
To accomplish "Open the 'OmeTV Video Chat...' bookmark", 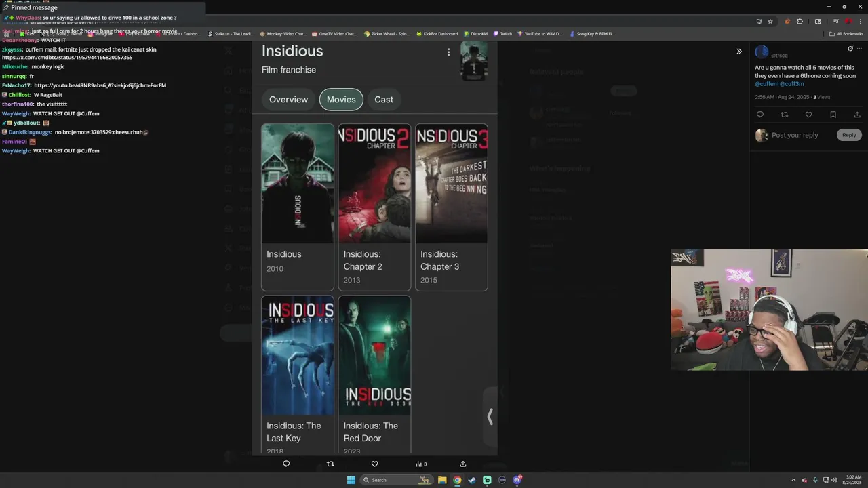I will pos(334,33).
